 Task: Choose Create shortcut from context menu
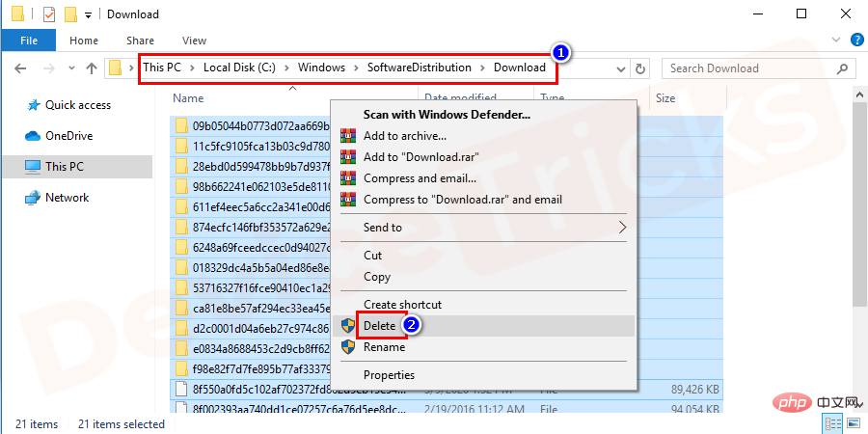[483, 305]
